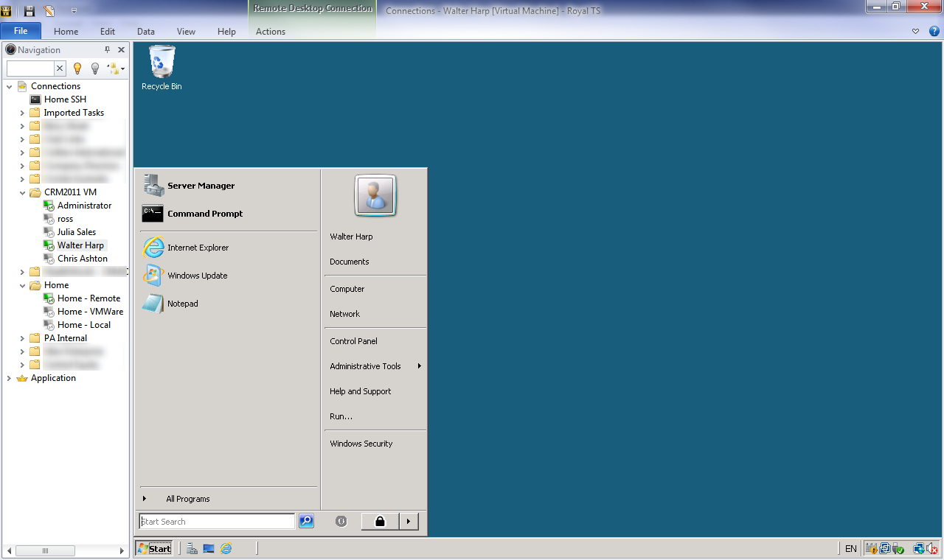Pin the Navigation panel

point(107,50)
